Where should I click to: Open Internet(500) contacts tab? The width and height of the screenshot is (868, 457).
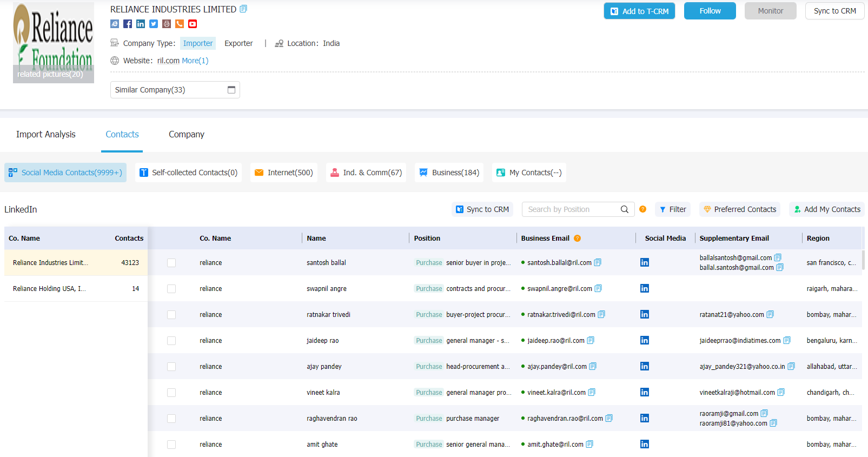pyautogui.click(x=284, y=173)
